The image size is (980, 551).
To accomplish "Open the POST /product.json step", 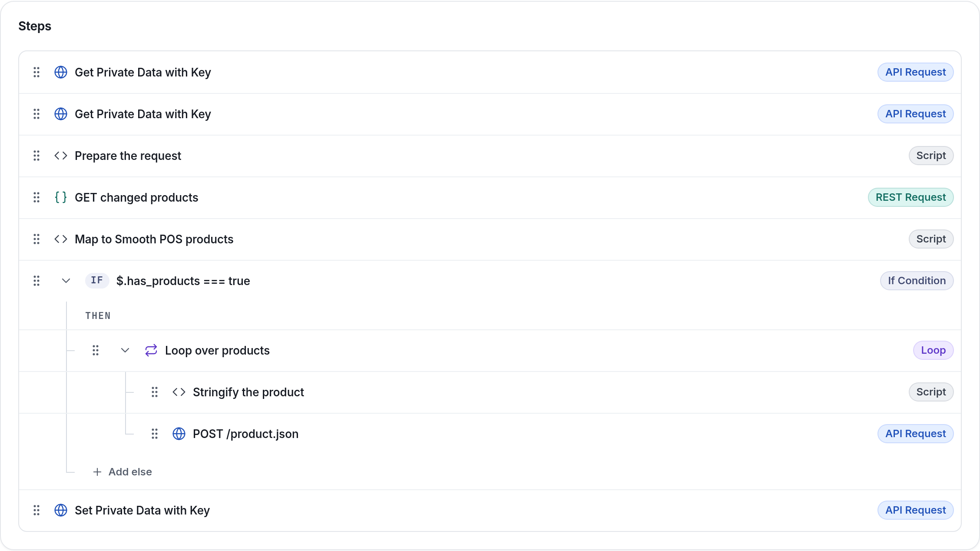I will point(490,434).
